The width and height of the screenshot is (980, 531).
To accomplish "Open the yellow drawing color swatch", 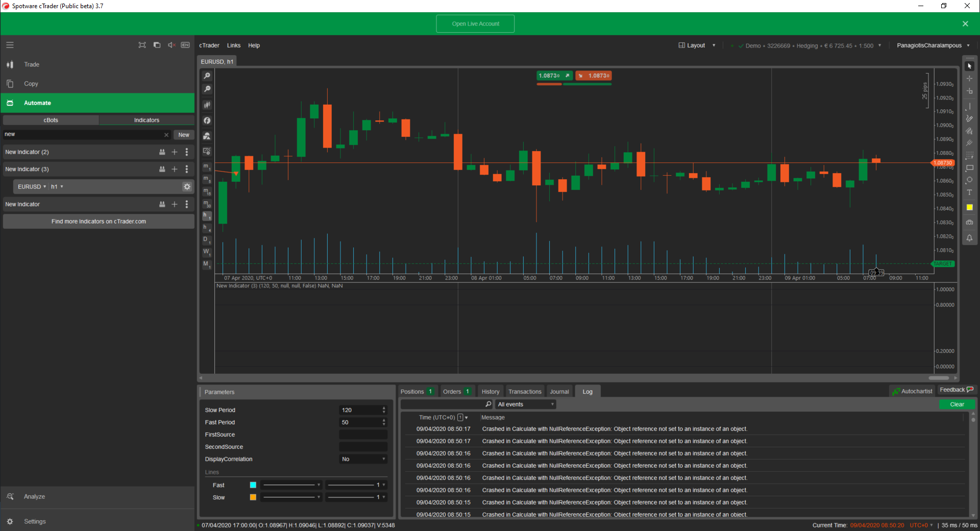I will pos(969,207).
